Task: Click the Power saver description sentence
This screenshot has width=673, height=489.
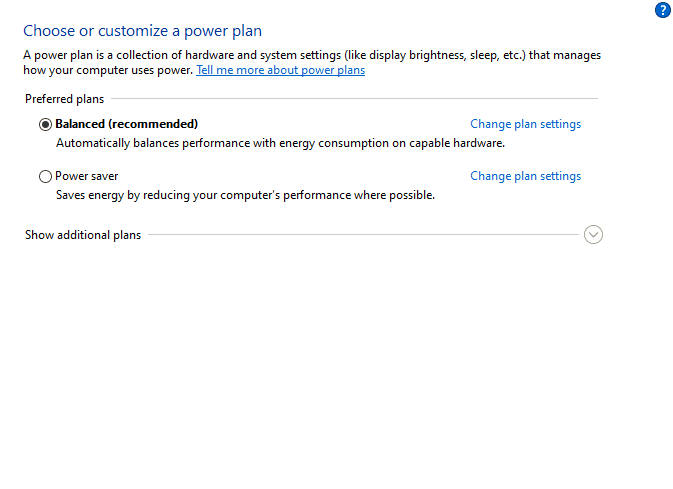Action: (246, 195)
